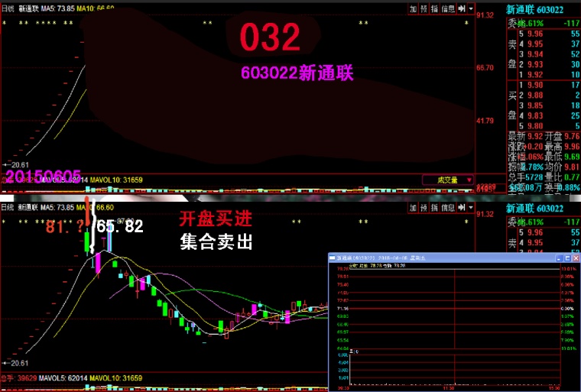Viewport: 581px width, 392px height.
Task: Click the 日线 period label on the upper chart
Action: (x=8, y=8)
